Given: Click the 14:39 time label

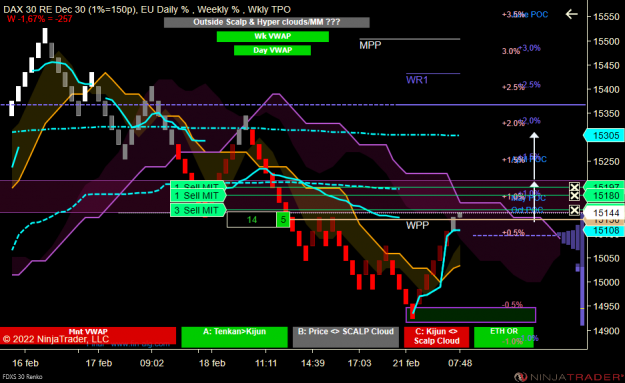Looking at the screenshot, I should tap(312, 363).
